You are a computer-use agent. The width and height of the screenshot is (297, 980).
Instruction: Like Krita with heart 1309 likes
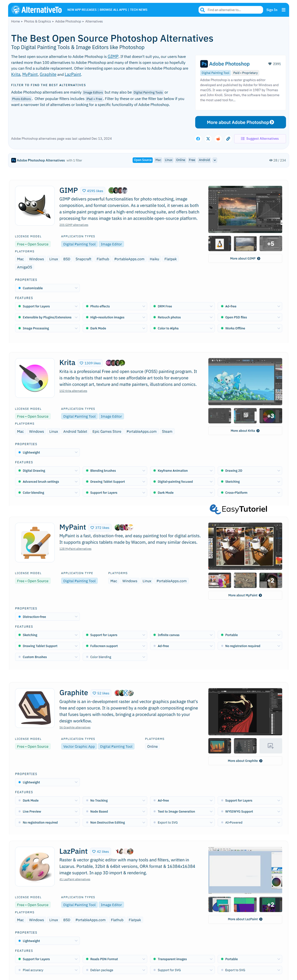click(90, 363)
